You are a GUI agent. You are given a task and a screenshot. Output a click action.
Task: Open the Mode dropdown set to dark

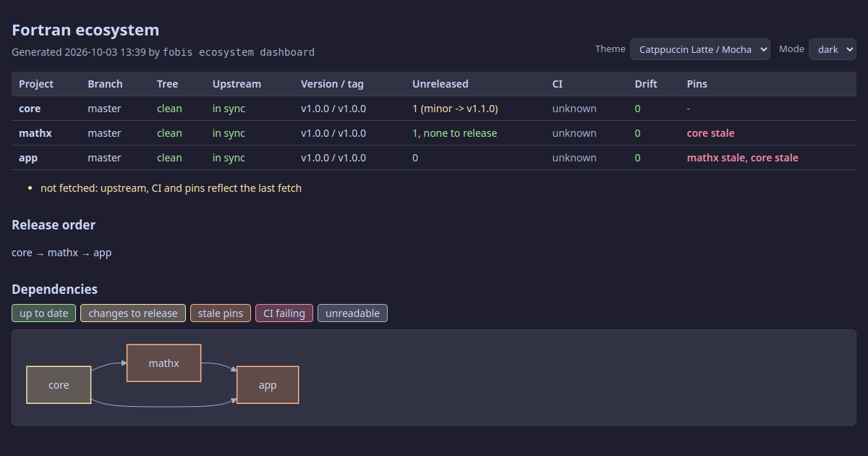(832, 49)
